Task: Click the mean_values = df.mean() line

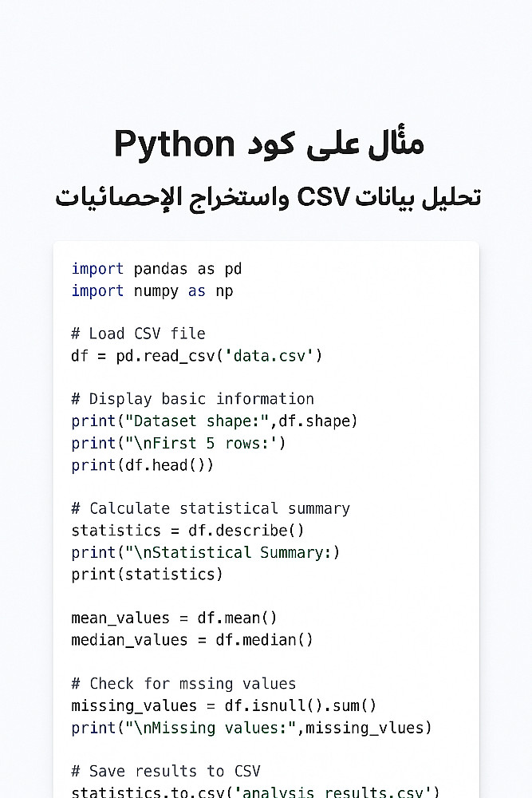Action: coord(175,618)
